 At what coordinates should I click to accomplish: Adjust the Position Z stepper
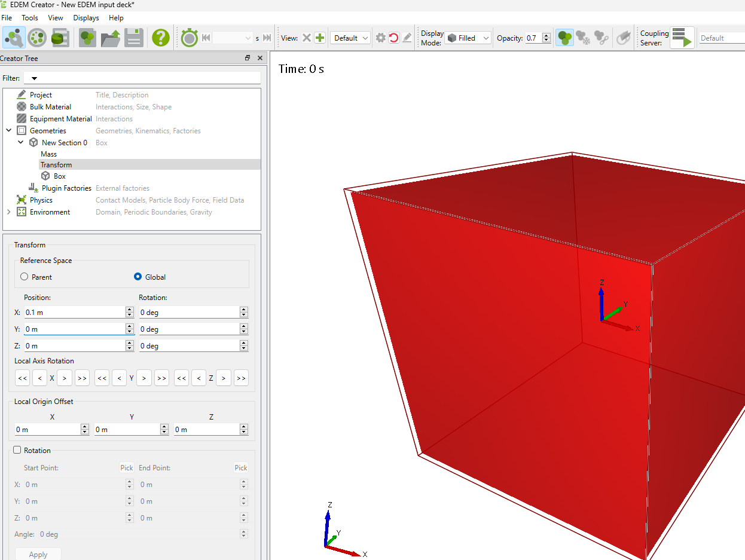pos(130,345)
